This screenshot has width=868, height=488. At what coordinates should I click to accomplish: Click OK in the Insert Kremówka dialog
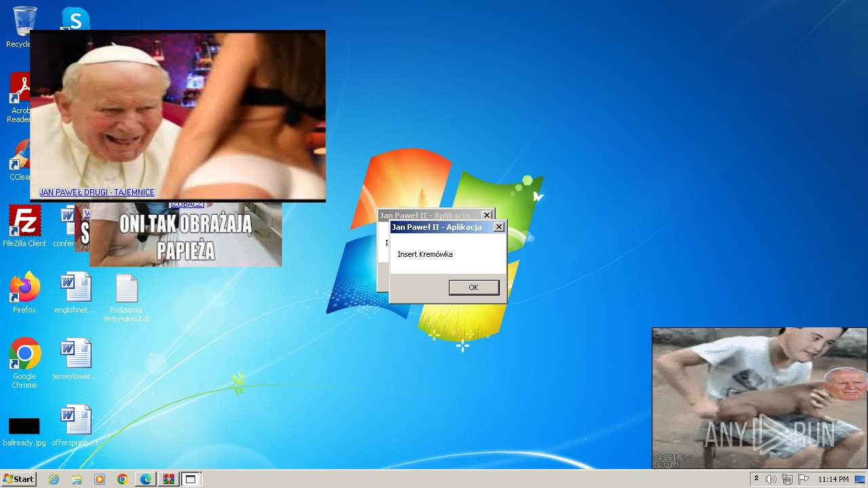[x=474, y=287]
